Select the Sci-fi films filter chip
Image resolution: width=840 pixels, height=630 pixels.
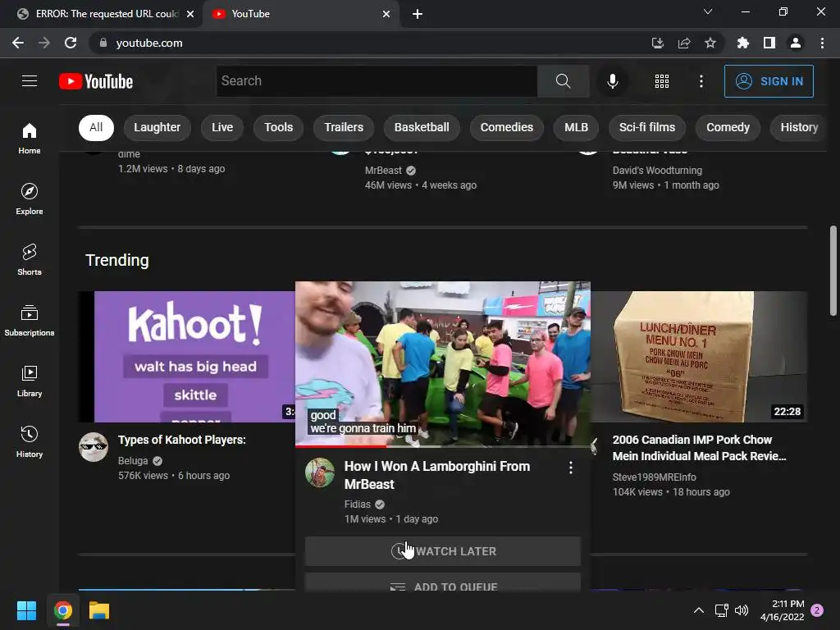click(647, 127)
